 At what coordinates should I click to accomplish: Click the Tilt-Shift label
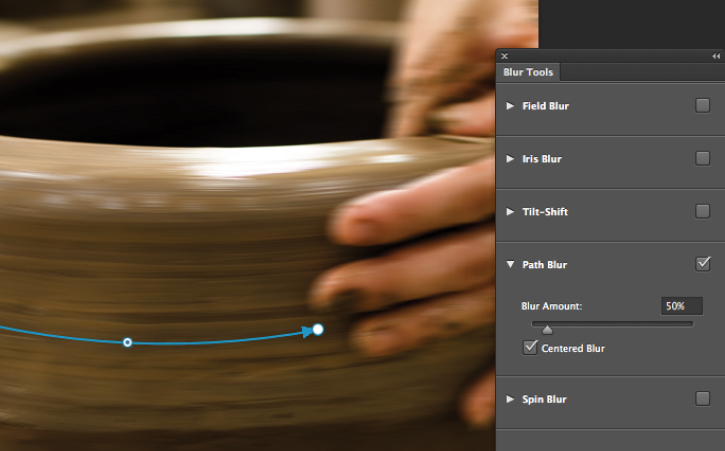(x=545, y=211)
